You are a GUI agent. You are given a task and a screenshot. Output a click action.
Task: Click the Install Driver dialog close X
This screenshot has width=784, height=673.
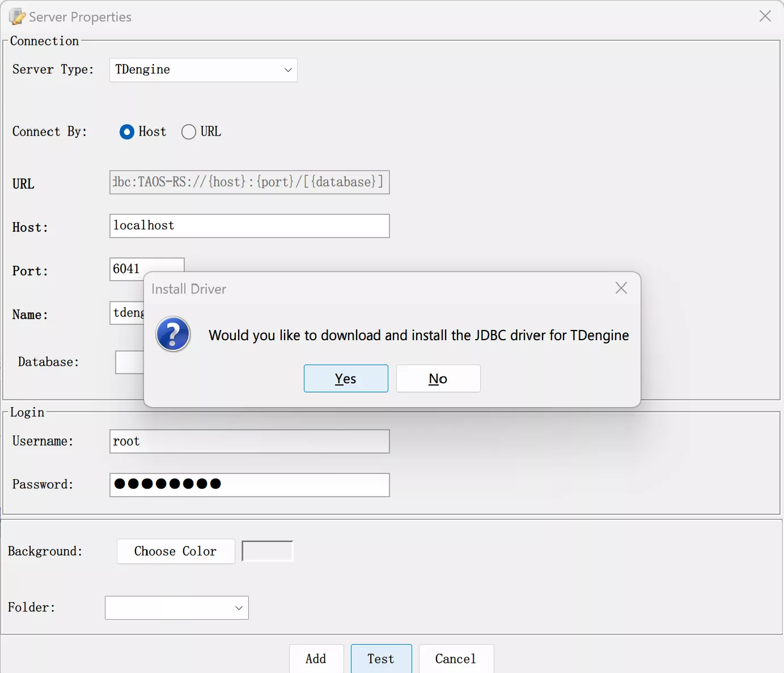[x=621, y=288]
